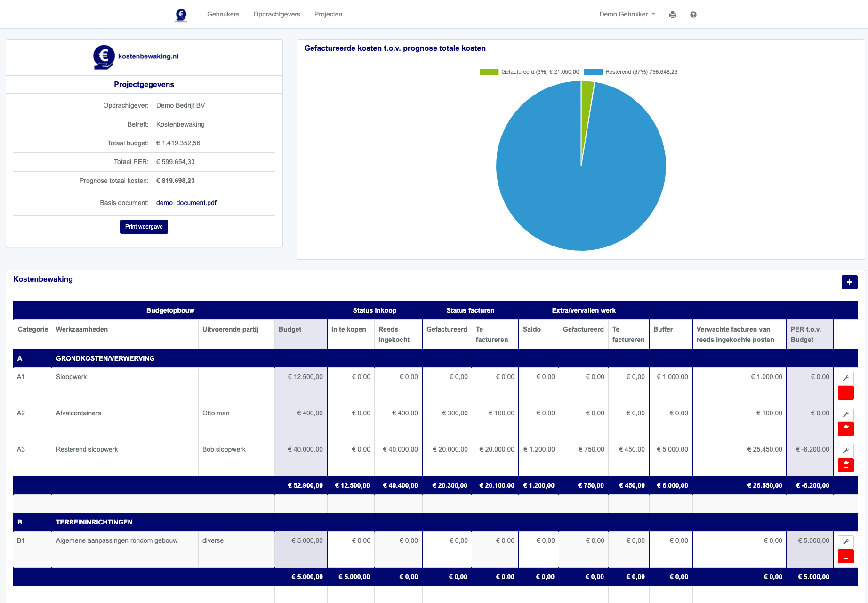Viewport: 868px width, 603px height.
Task: Click the Totaal budget value € 1.419.352,56
Action: click(x=178, y=143)
